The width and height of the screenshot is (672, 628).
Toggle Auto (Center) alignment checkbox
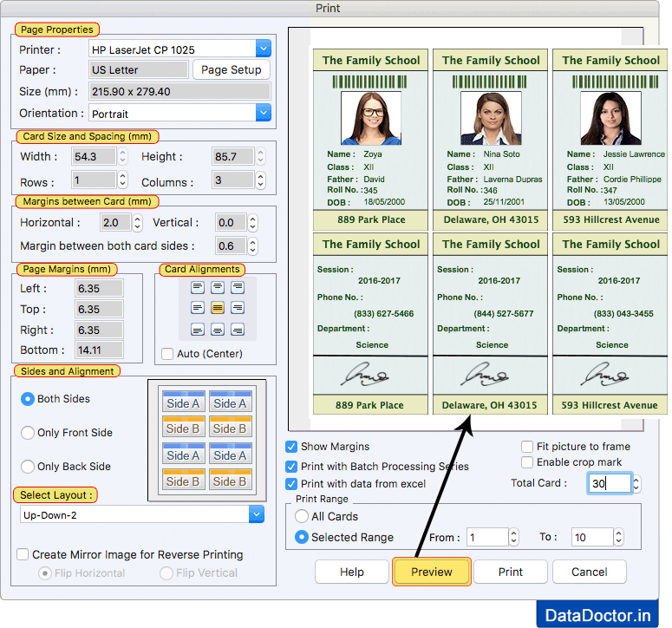167,354
